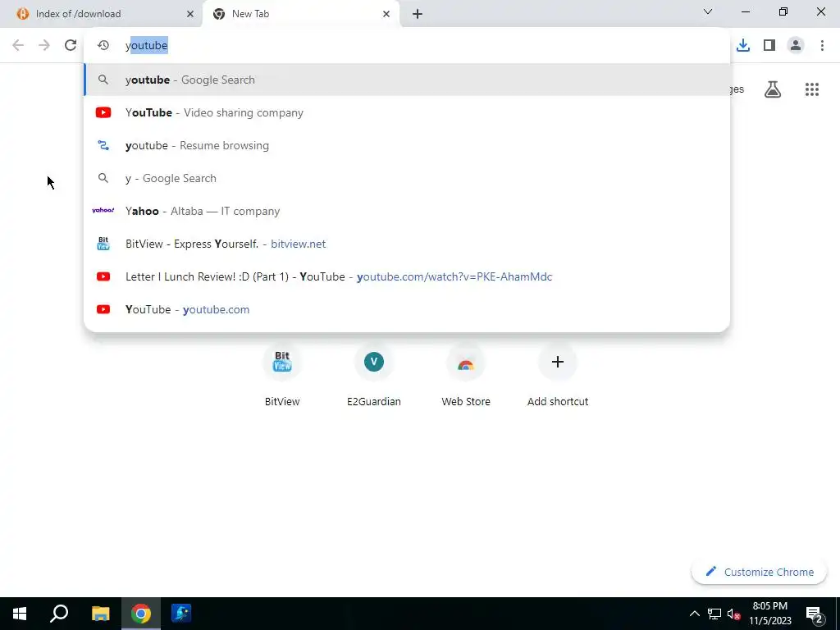Select the New Tab tab
The height and width of the screenshot is (630, 840).
pos(301,14)
